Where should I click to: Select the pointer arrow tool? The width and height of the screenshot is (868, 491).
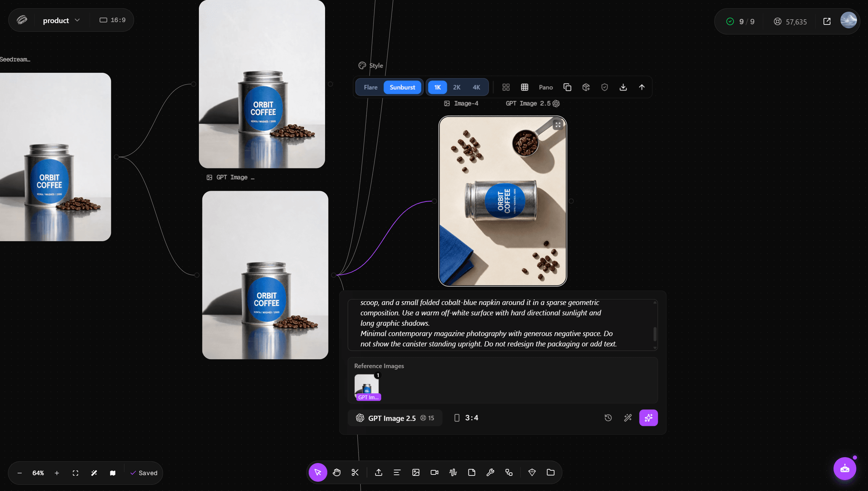[317, 472]
